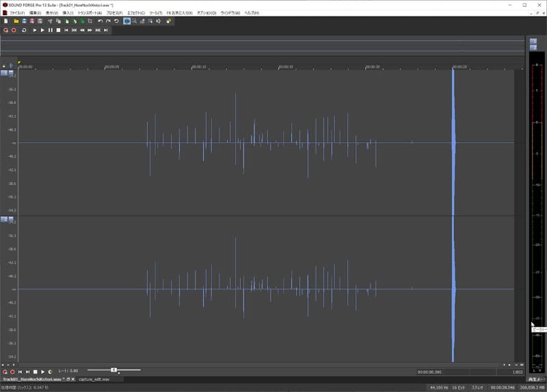Open the ツール(T) menu
The height and width of the screenshot is (392, 547).
(x=156, y=13)
